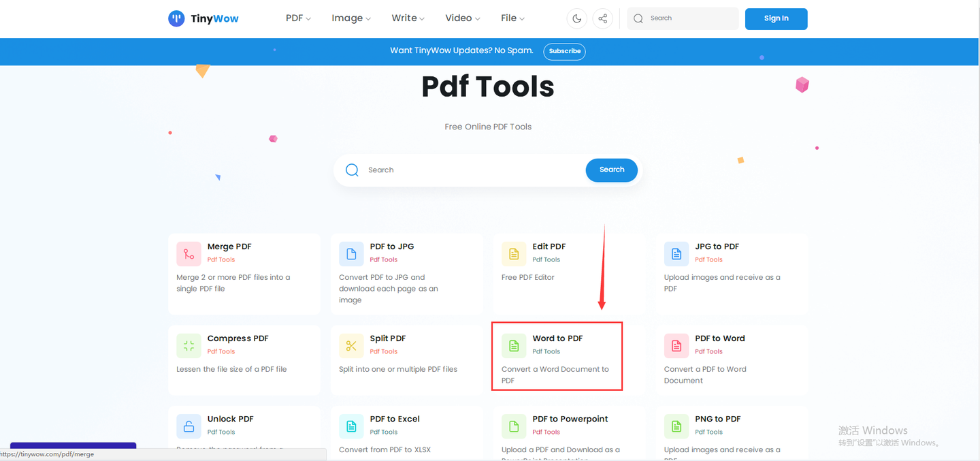
Task: Click the PDF to Excel icon
Action: pyautogui.click(x=351, y=426)
